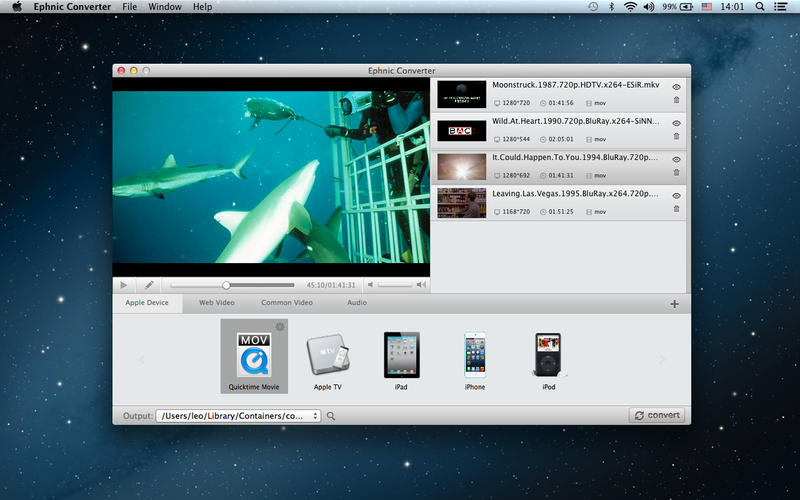Toggle eye icon for Moonstruck.1987 video
This screenshot has height=500, width=800.
pos(676,87)
